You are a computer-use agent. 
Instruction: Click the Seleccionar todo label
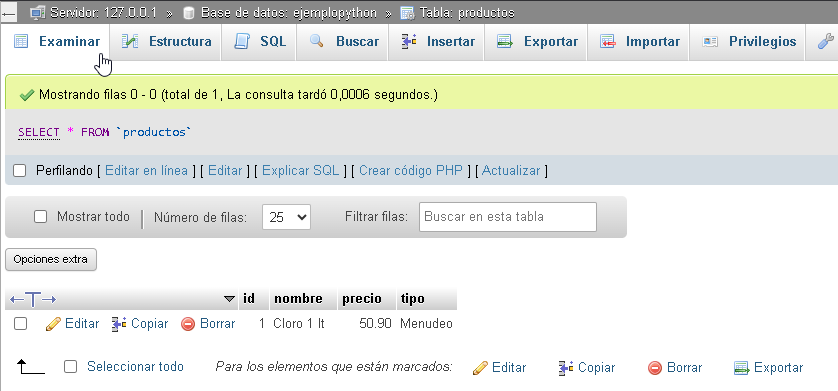pyautogui.click(x=135, y=367)
